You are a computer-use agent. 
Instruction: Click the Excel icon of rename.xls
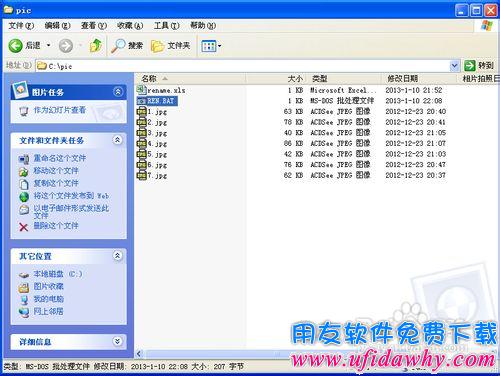click(142, 89)
